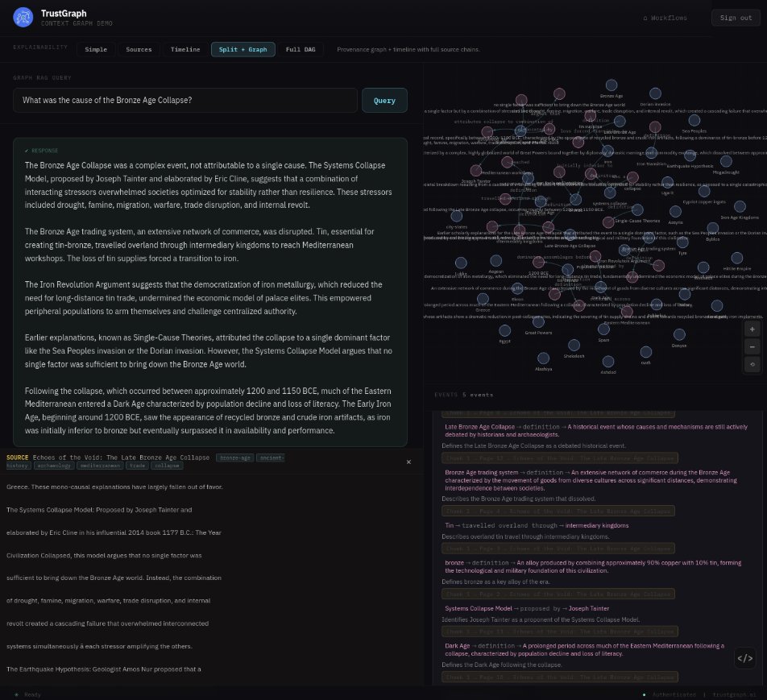Open the code view </> button

[x=745, y=658]
